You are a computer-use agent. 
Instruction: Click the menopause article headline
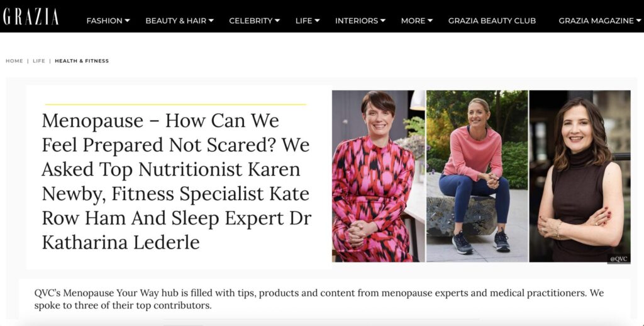[177, 181]
